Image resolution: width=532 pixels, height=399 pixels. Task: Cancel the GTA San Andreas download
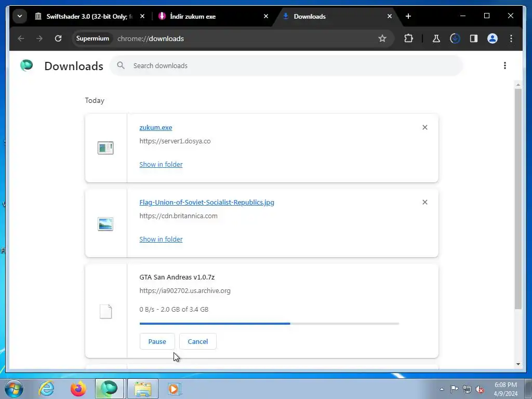coord(198,341)
